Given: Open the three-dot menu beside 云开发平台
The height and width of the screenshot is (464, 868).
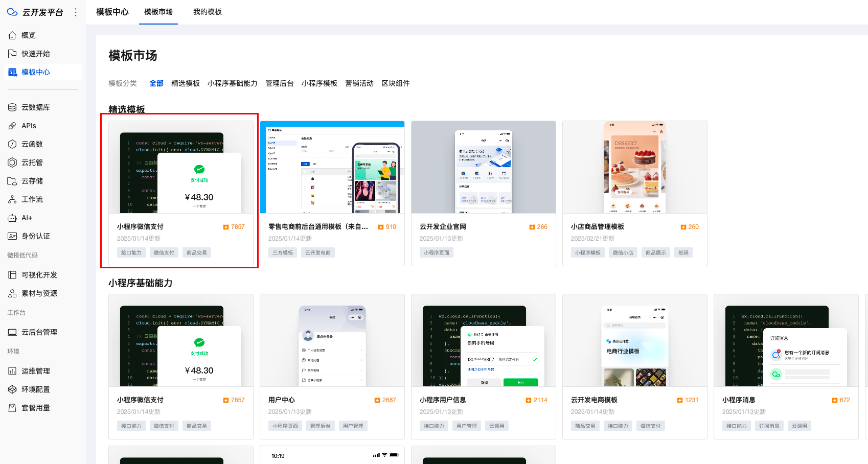Looking at the screenshot, I should click(x=76, y=12).
